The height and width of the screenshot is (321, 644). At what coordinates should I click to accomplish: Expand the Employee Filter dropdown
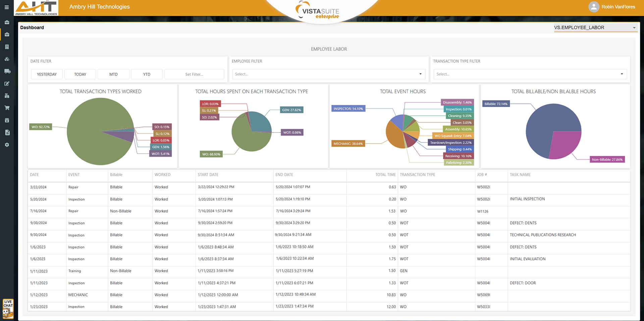click(x=329, y=74)
